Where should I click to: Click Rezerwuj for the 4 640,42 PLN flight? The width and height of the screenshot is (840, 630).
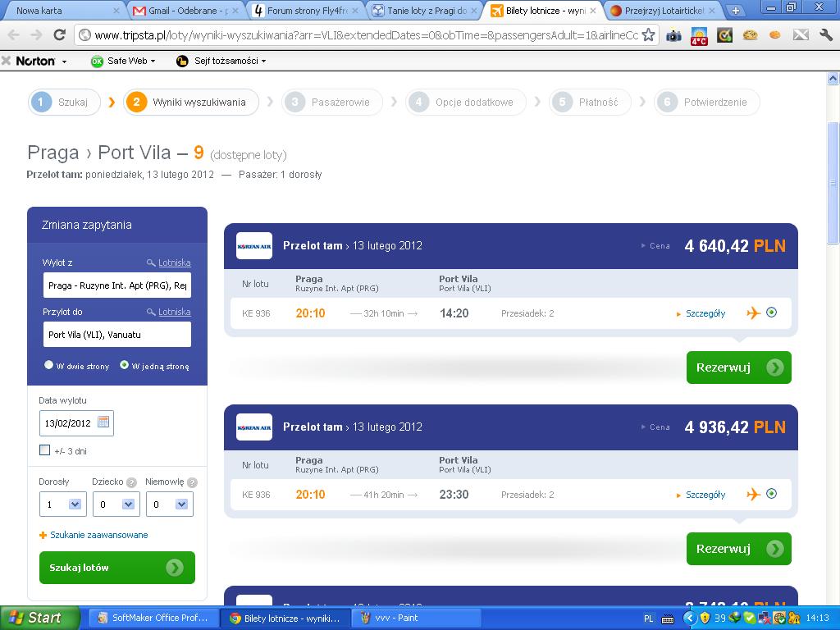tap(739, 367)
